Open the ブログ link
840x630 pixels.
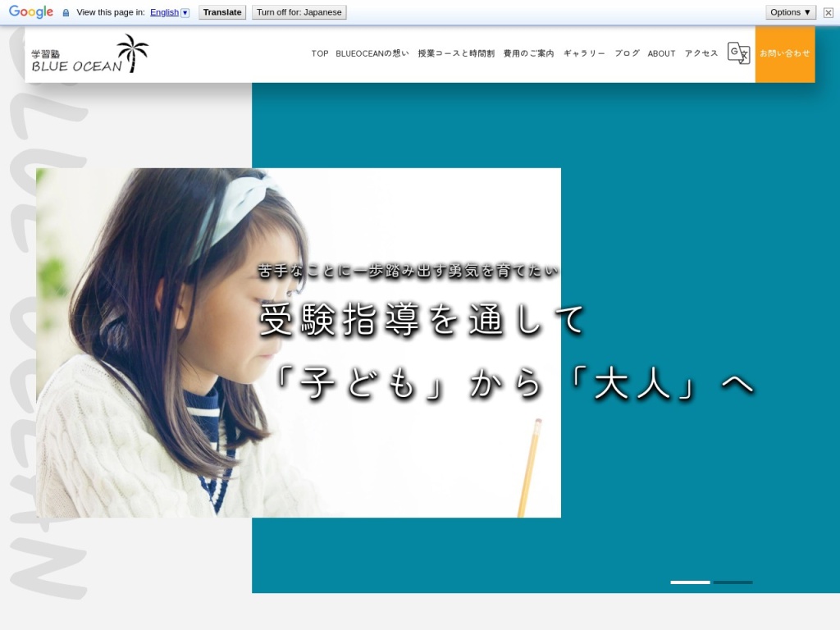point(627,53)
